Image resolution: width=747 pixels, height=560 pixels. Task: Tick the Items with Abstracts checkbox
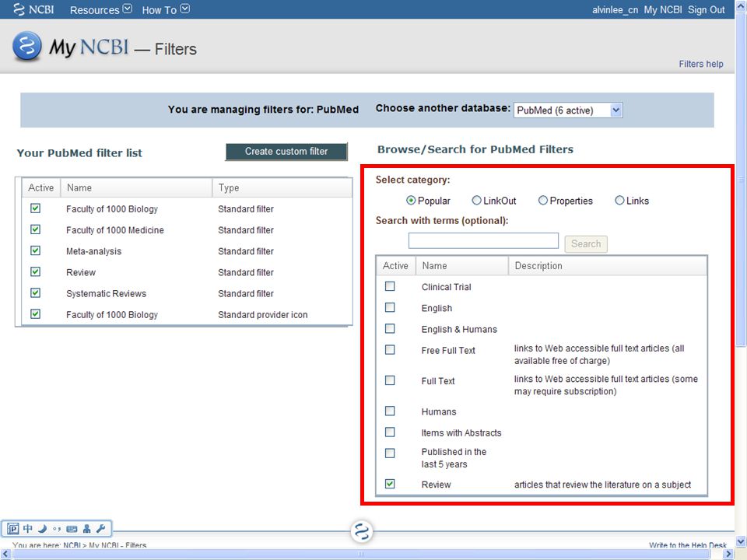click(390, 432)
